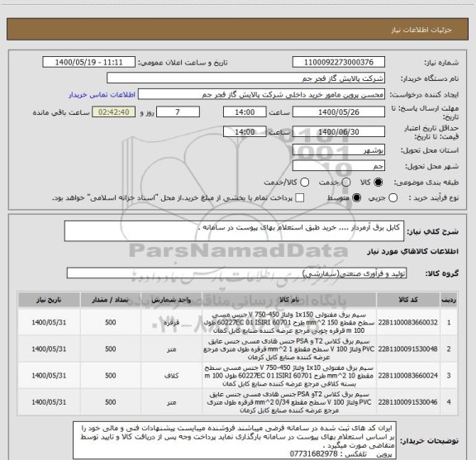This screenshot has width=476, height=460.
Task: Click the need date 1400/05/31 in row 4
Action: [x=49, y=402]
